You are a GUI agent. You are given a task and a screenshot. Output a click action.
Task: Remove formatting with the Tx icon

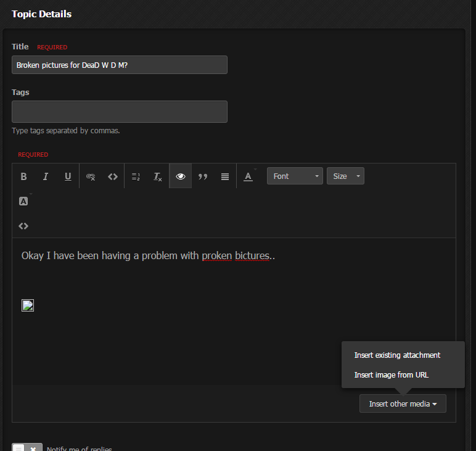(158, 176)
